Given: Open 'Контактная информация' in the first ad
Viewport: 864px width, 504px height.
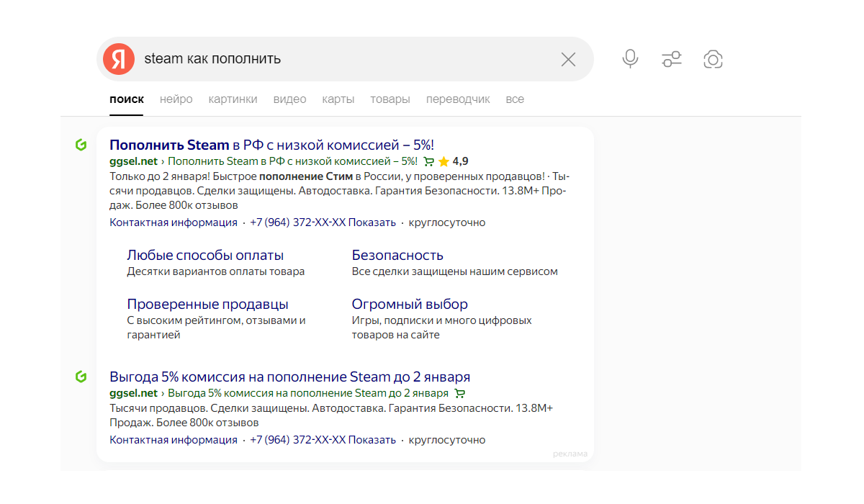Looking at the screenshot, I should click(x=174, y=222).
